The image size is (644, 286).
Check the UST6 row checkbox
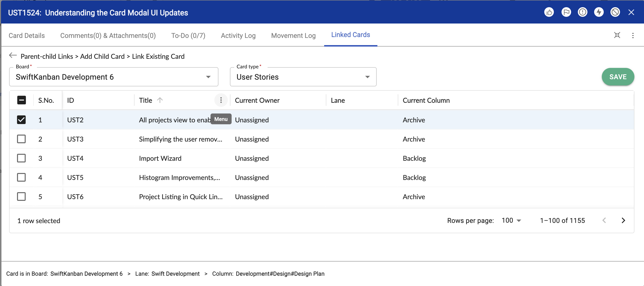click(x=22, y=197)
